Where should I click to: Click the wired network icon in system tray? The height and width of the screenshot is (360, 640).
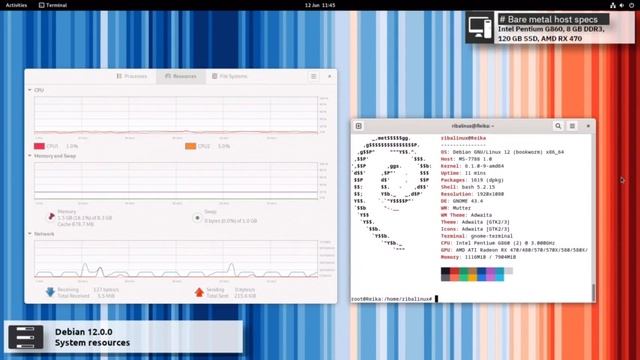click(x=613, y=5)
